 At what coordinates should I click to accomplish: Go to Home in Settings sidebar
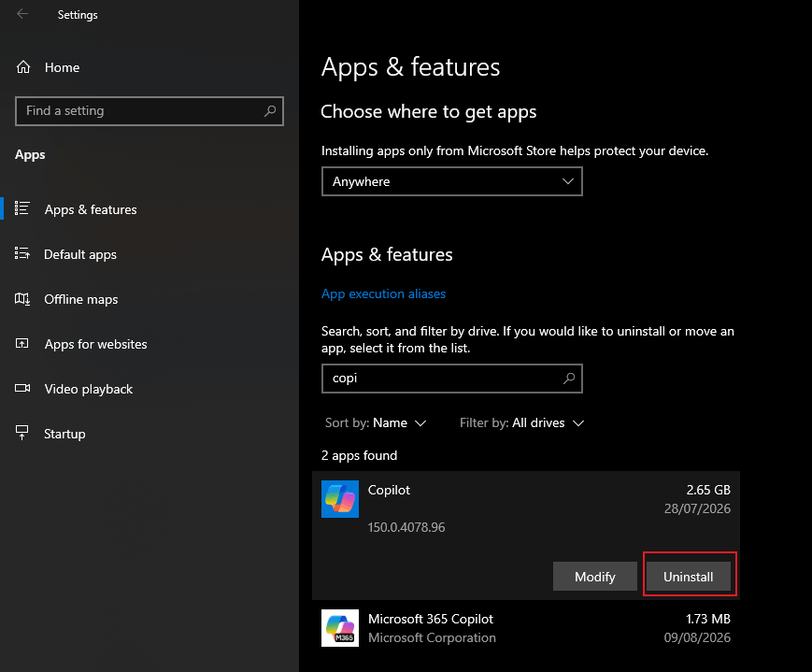[x=62, y=67]
